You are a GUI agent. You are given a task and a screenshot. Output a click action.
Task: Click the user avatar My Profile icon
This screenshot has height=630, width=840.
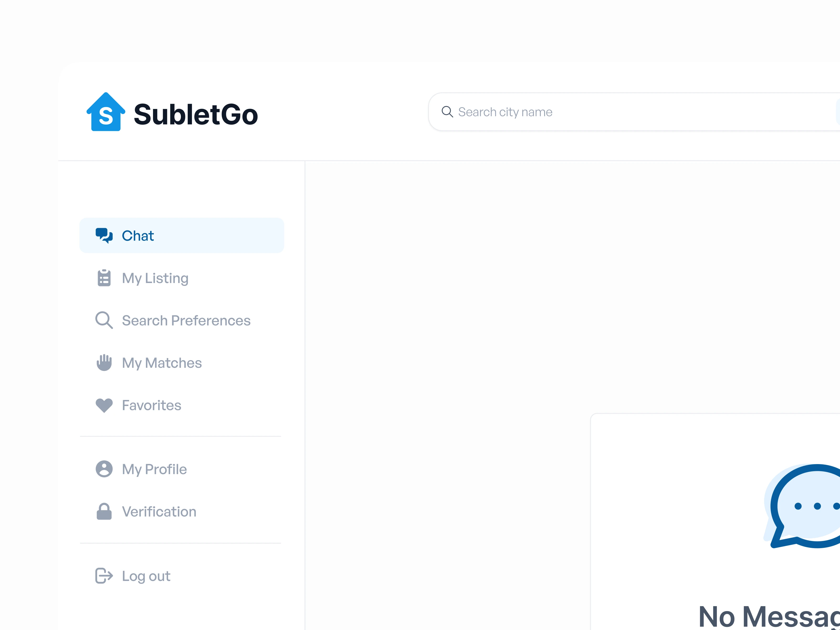(x=104, y=469)
